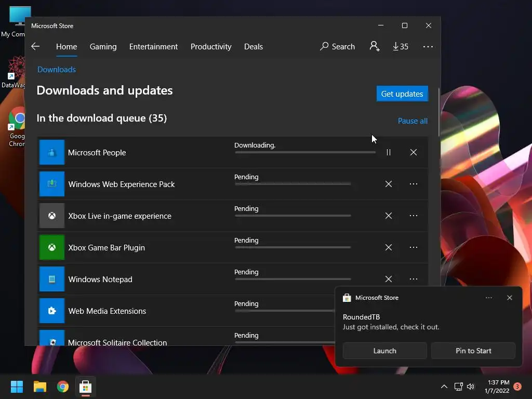Select the My Computer desktop icon
The width and height of the screenshot is (532, 399).
pos(14,22)
